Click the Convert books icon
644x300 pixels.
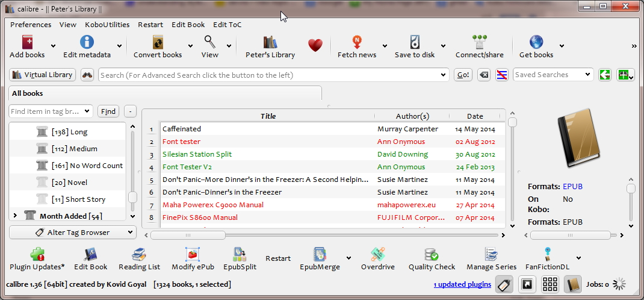(x=158, y=42)
